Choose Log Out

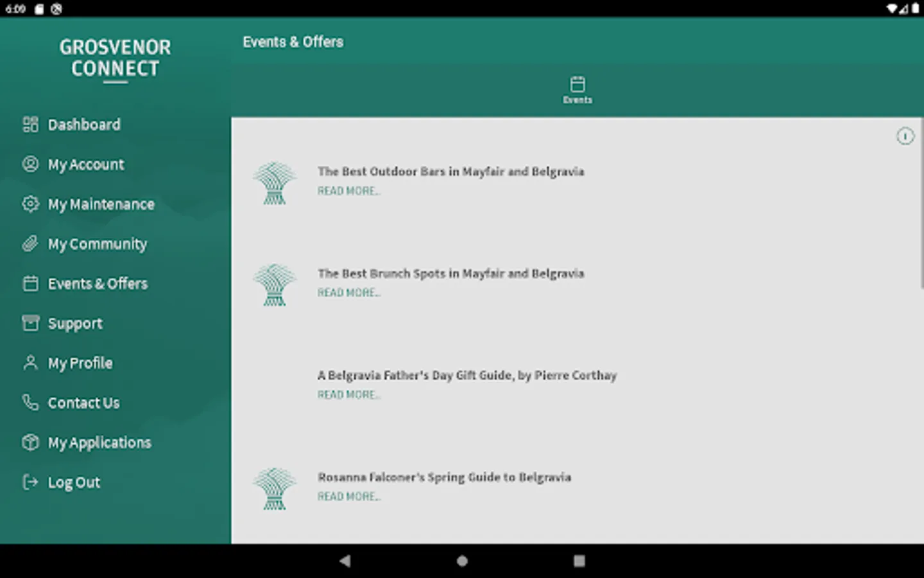74,482
